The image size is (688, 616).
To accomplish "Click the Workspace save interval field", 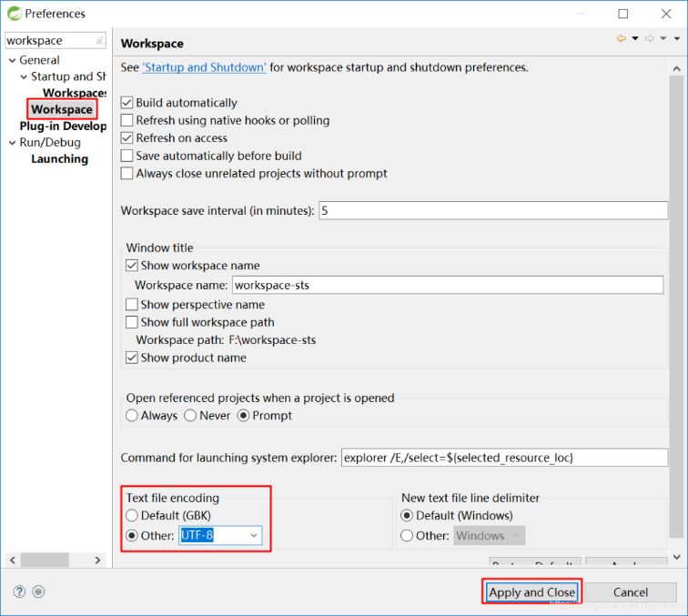I will [493, 210].
